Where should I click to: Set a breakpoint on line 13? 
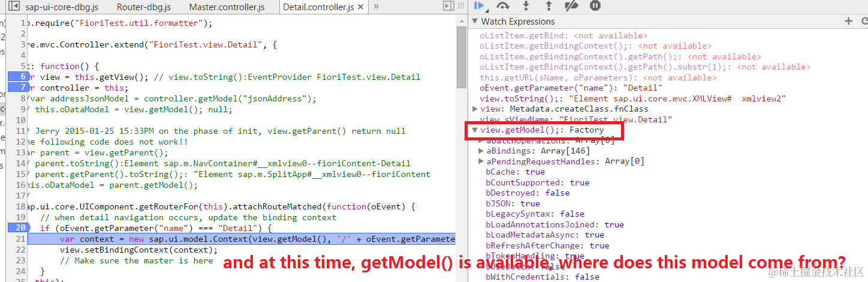coord(20,152)
